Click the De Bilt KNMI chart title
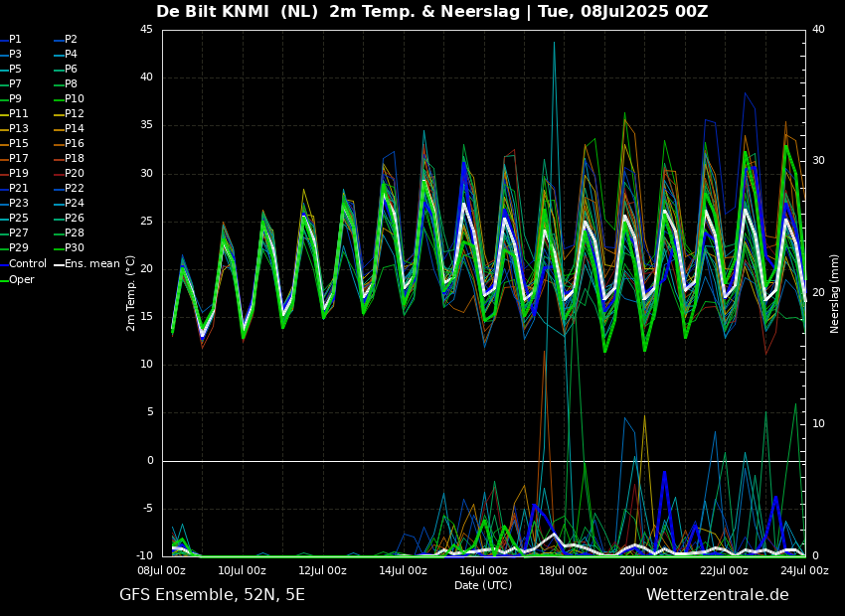This screenshot has height=616, width=845. [431, 12]
